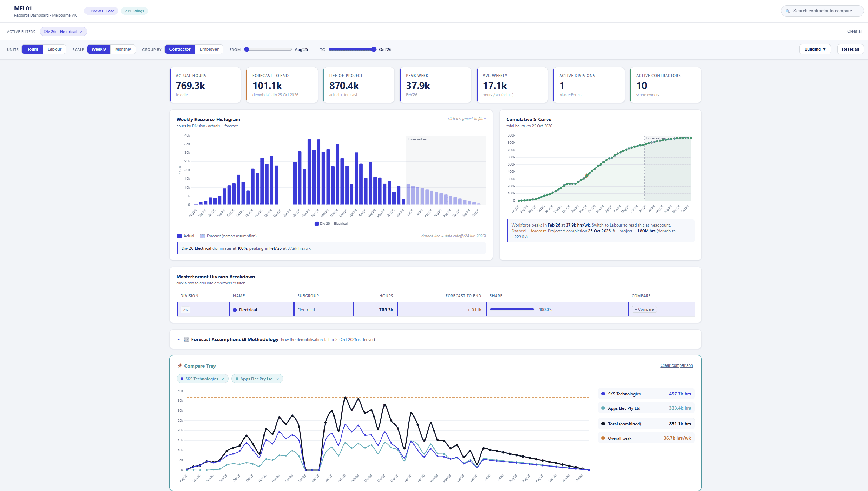Click the division 26 cell
This screenshot has width=868, height=491.
coord(203,310)
